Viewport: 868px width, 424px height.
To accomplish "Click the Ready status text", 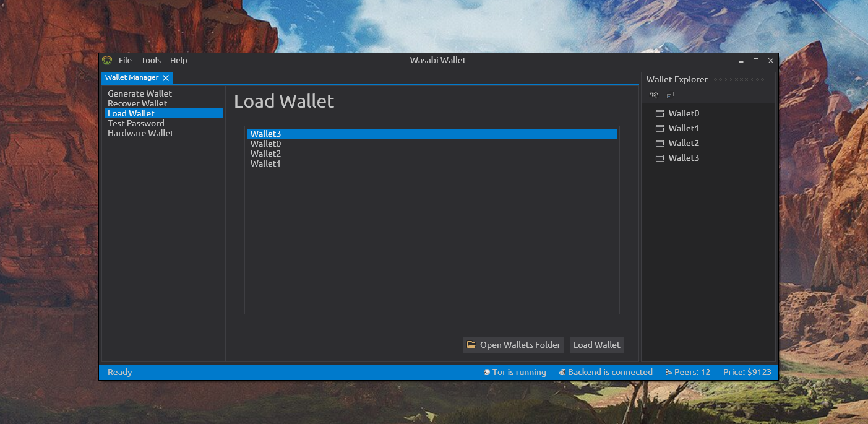I will (x=120, y=372).
